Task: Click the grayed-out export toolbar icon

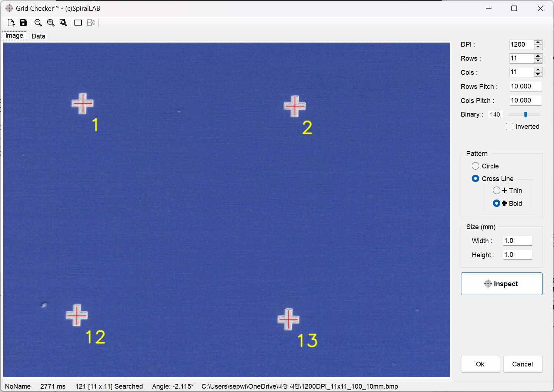Action: [x=91, y=23]
